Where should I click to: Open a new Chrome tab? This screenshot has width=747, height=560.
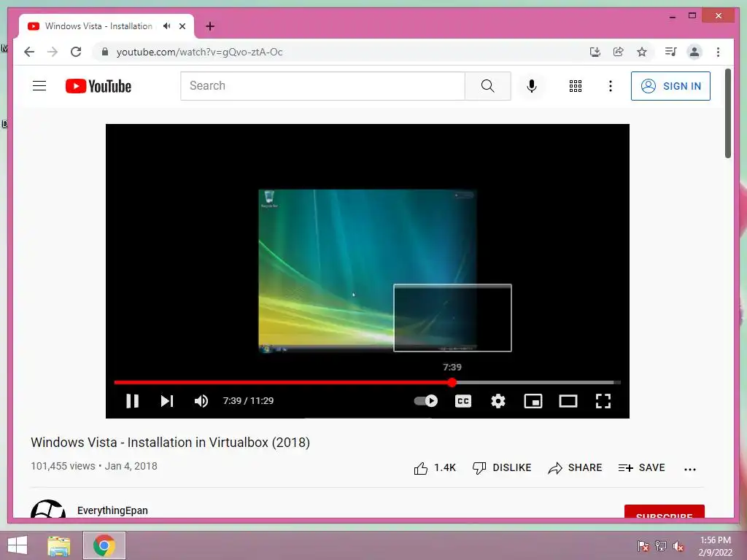click(210, 26)
